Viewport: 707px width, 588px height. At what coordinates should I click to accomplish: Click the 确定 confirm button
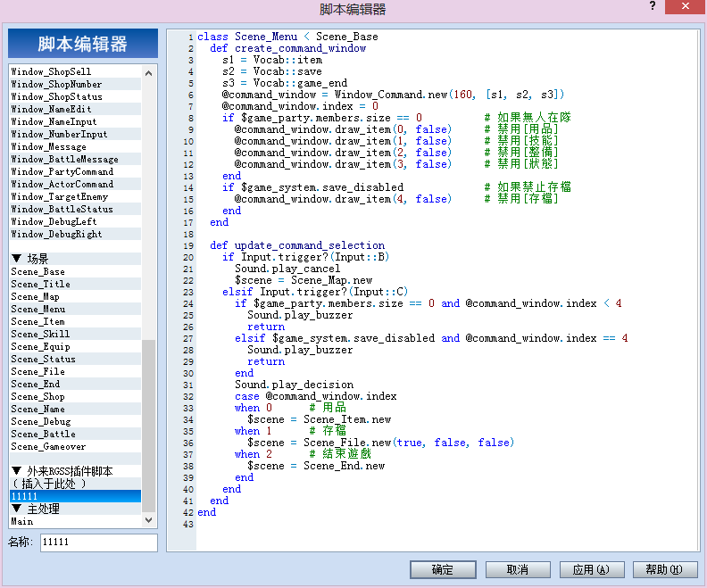click(x=443, y=569)
